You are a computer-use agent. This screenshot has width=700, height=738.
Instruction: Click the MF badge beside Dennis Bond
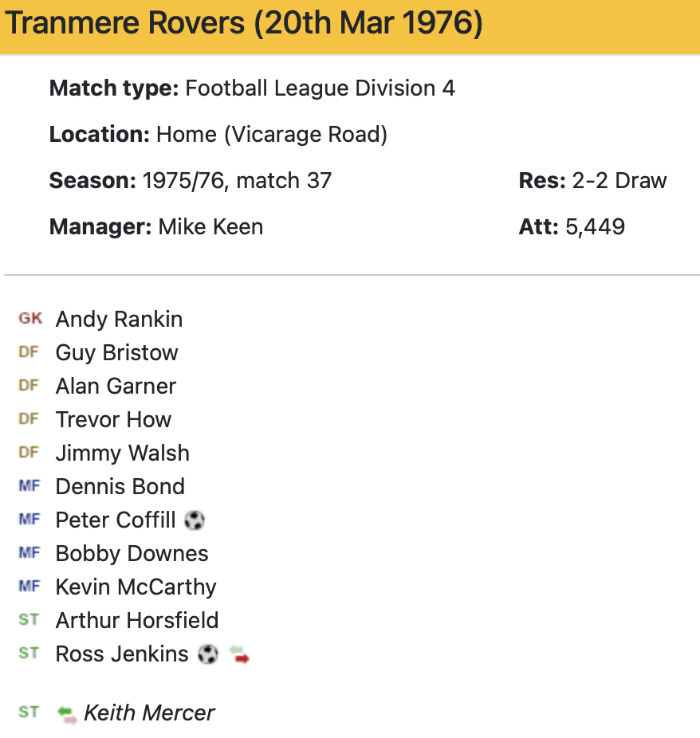[29, 486]
